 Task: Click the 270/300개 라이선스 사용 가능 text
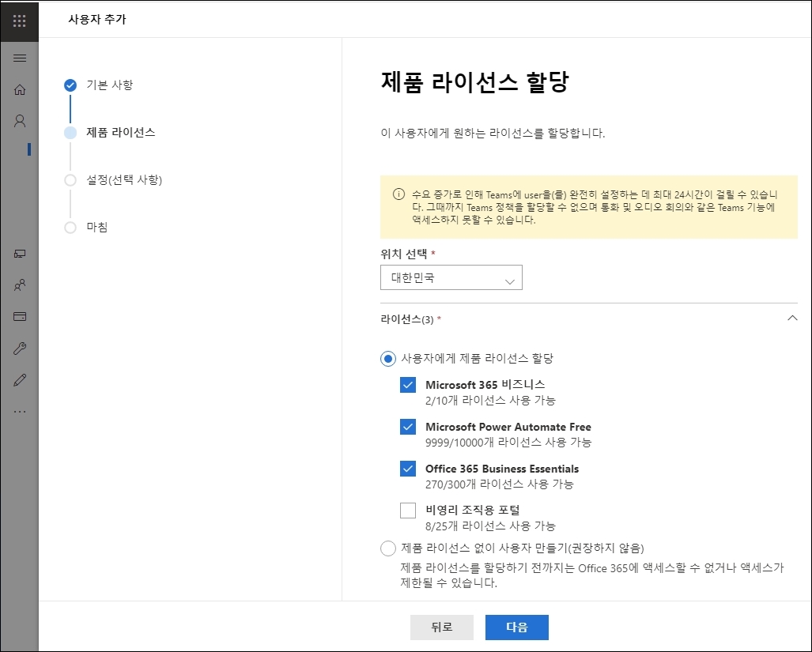pyautogui.click(x=499, y=484)
